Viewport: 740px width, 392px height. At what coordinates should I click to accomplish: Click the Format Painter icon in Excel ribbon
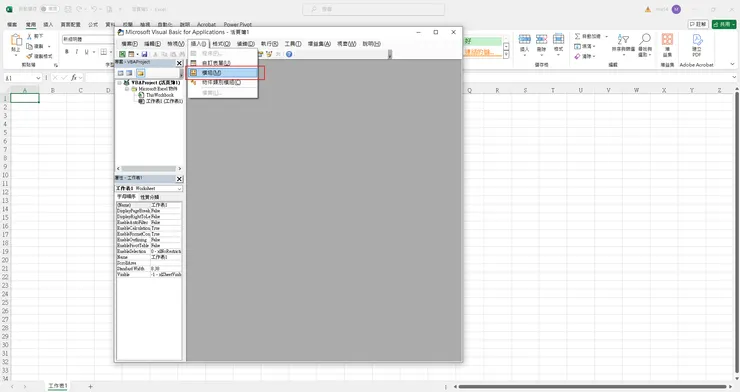(x=29, y=56)
